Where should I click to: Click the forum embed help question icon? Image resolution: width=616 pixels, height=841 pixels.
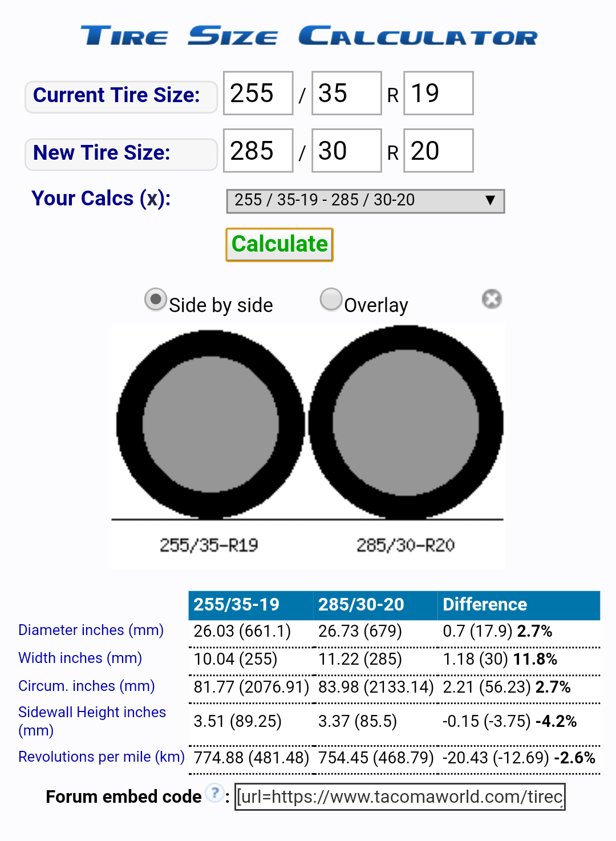point(214,793)
